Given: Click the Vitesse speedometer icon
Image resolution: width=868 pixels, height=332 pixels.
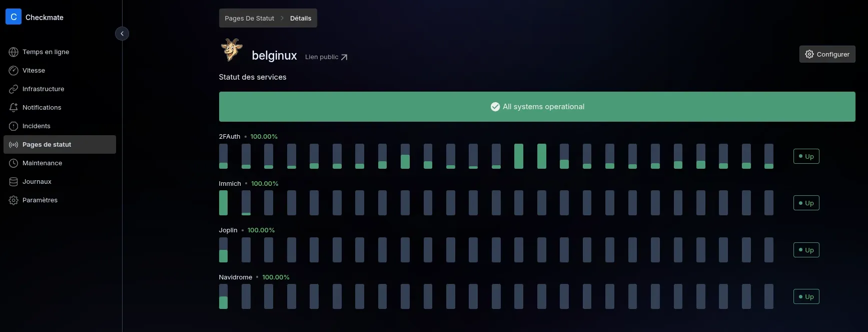Looking at the screenshot, I should (14, 71).
